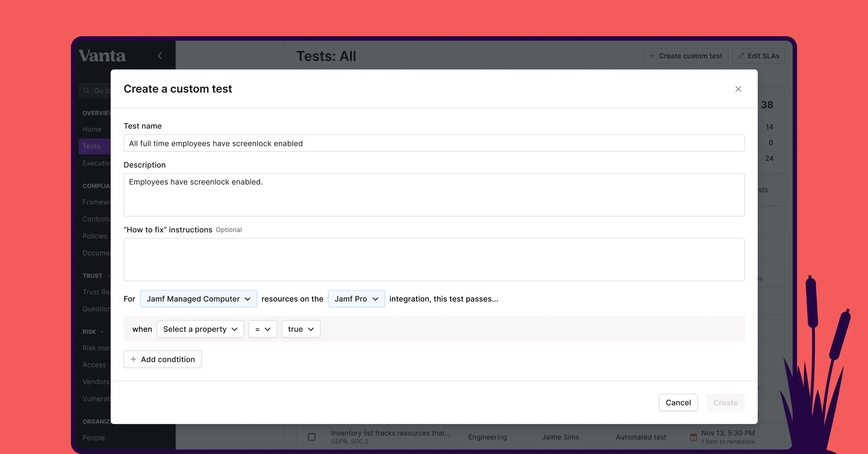The width and height of the screenshot is (868, 454).
Task: Click the Vanta logo
Action: 102,55
